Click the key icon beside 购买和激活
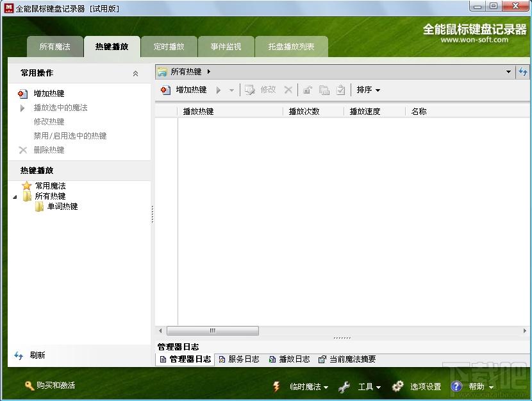The height and width of the screenshot is (401, 532). [29, 386]
